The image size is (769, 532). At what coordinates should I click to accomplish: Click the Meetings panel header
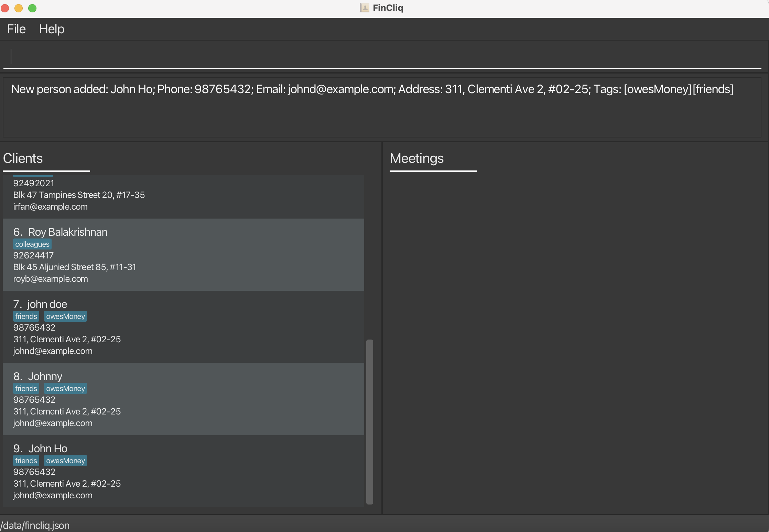coord(416,158)
